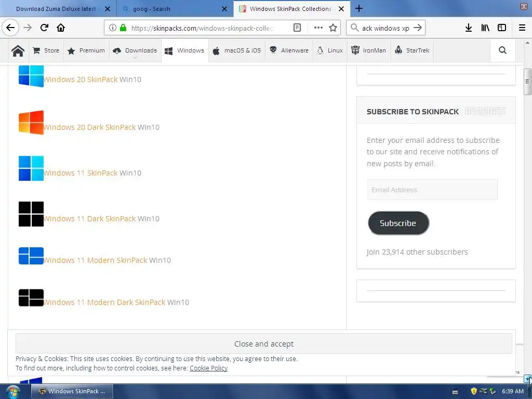This screenshot has height=399, width=532.
Task: Click the scrollbar down arrow
Action: click(x=527, y=379)
